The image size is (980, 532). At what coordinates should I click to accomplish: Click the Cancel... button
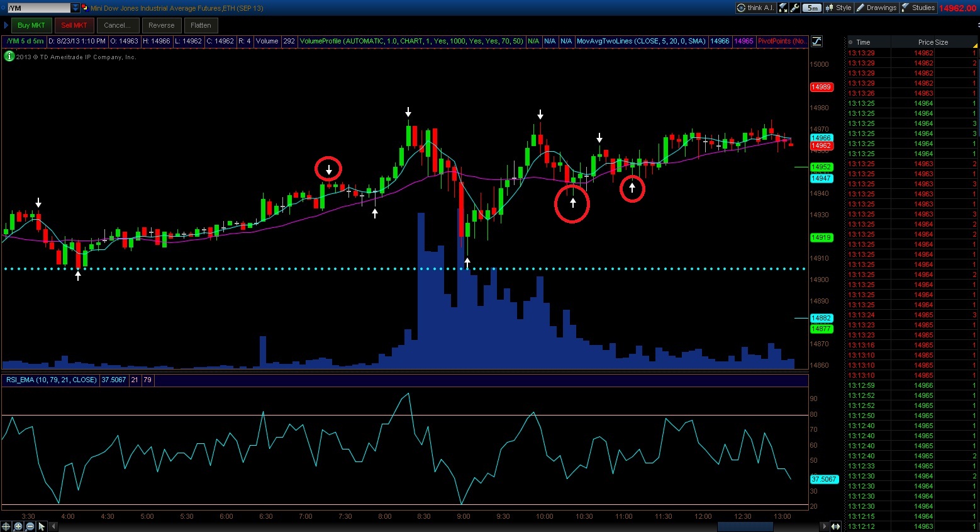(x=118, y=25)
